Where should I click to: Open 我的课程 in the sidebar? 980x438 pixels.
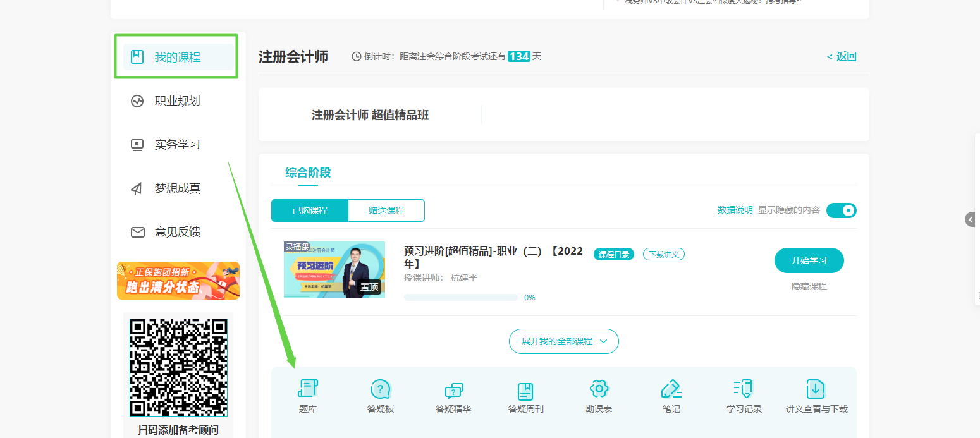point(176,57)
